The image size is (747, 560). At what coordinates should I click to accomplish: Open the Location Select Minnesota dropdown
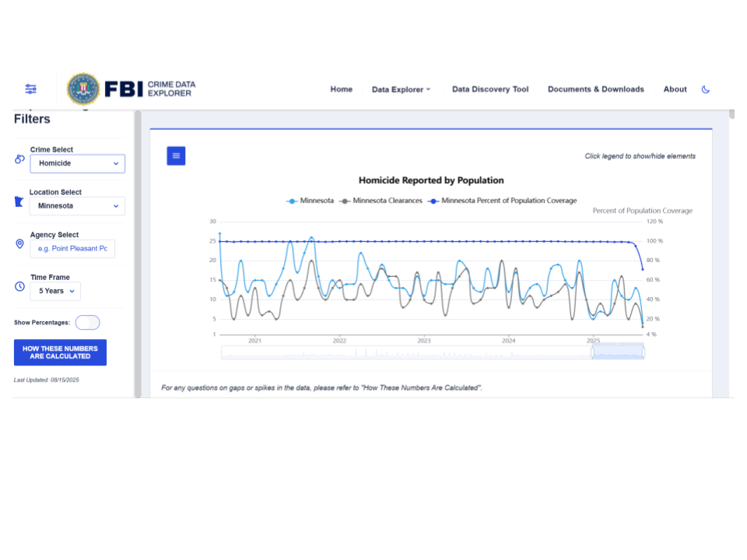(x=78, y=206)
